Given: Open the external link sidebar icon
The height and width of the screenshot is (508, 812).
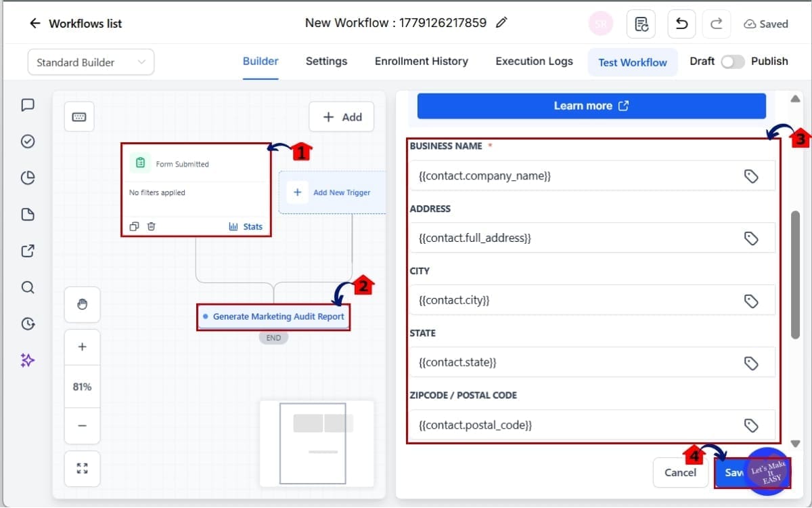Looking at the screenshot, I should tap(28, 251).
